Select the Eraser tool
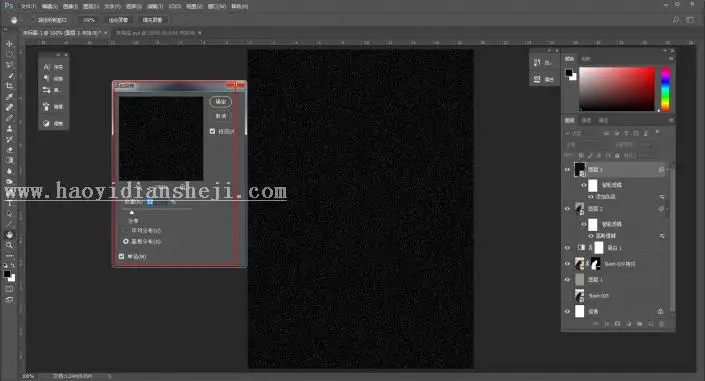The height and width of the screenshot is (381, 705). pos(9,150)
